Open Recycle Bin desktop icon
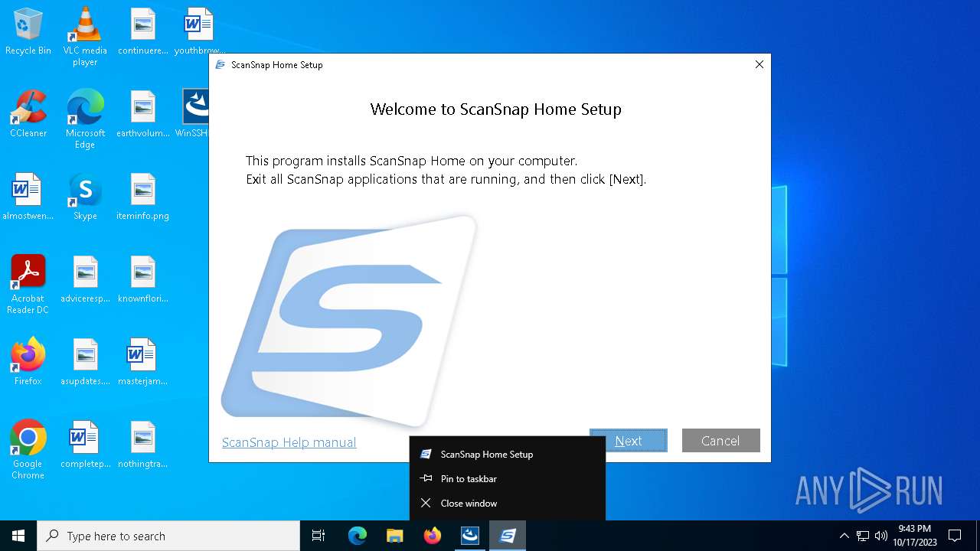Image resolution: width=980 pixels, height=551 pixels. click(x=28, y=32)
